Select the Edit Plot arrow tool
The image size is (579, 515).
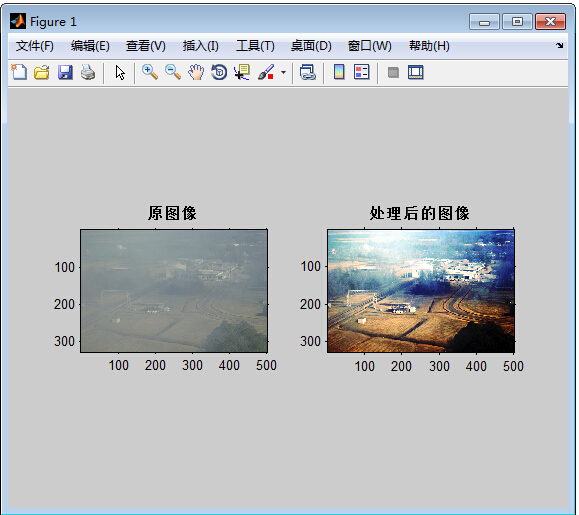click(x=120, y=72)
